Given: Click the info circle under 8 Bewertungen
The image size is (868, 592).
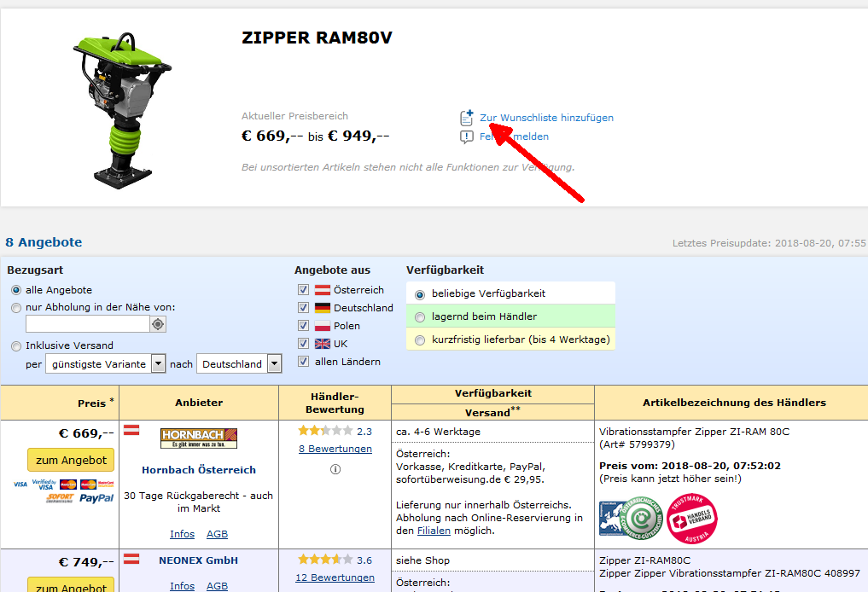Looking at the screenshot, I should tap(335, 469).
